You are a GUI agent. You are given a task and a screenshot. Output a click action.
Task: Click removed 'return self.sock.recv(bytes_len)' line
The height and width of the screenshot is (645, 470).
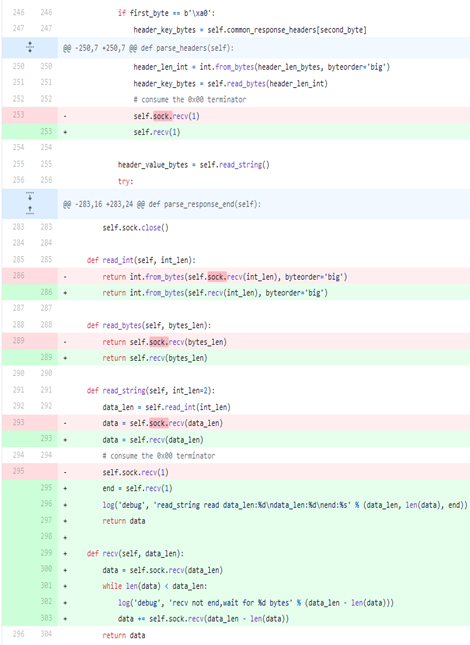(x=164, y=342)
